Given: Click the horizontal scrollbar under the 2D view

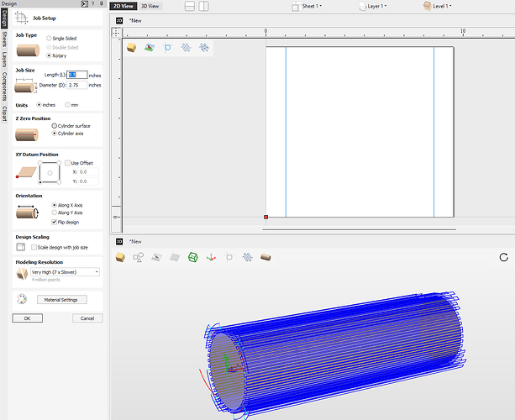Looking at the screenshot, I should pyautogui.click(x=359, y=229).
